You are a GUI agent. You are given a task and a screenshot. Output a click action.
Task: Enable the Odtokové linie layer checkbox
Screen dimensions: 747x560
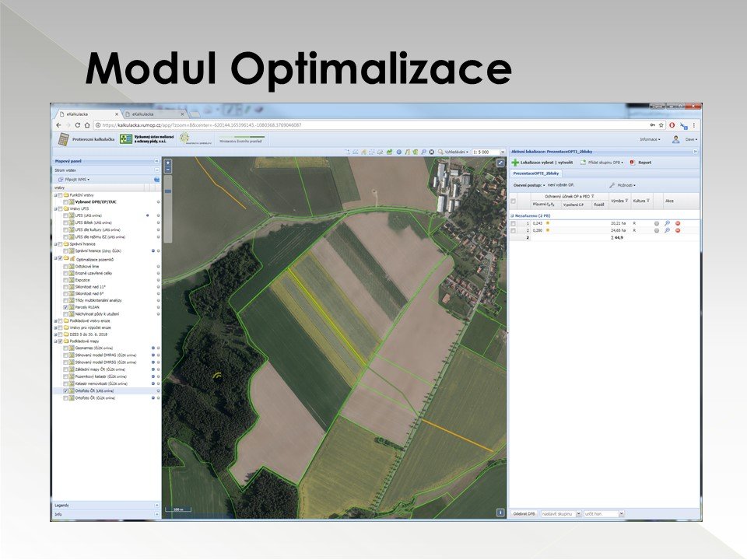66,266
